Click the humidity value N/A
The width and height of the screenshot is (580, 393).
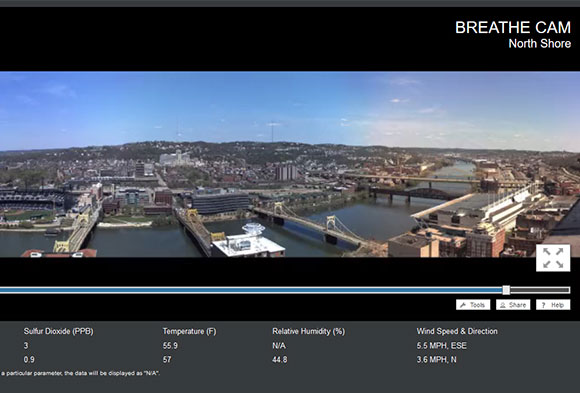tap(279, 346)
